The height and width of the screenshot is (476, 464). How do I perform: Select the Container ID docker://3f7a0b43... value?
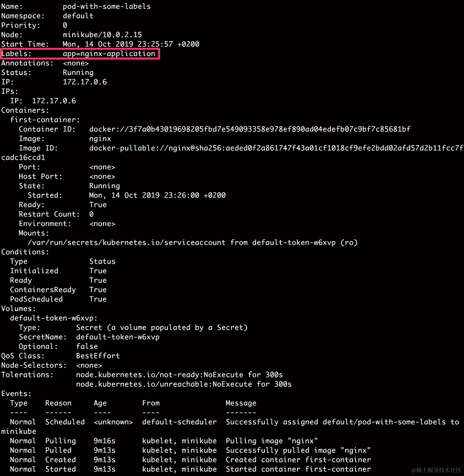pyautogui.click(x=250, y=129)
